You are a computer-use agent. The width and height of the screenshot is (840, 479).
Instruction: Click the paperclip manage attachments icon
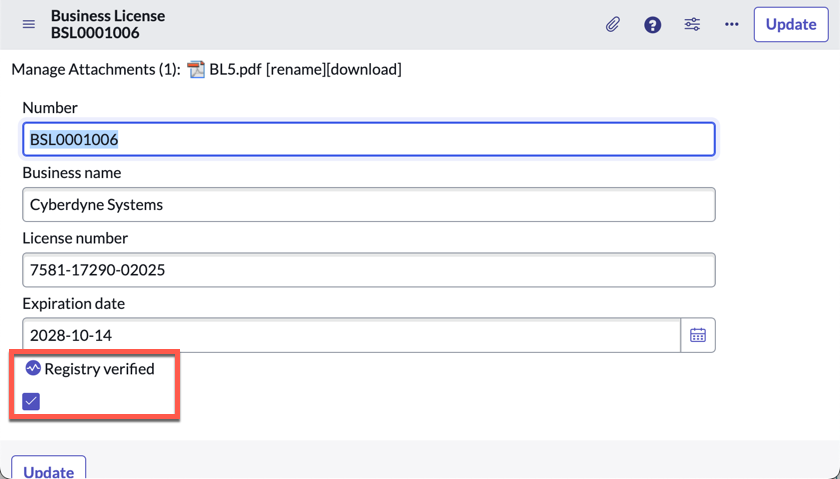[x=613, y=25]
